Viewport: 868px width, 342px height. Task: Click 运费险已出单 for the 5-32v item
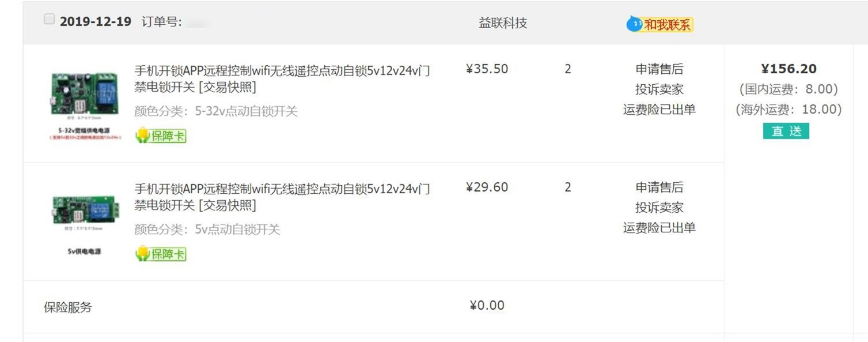pos(659,110)
